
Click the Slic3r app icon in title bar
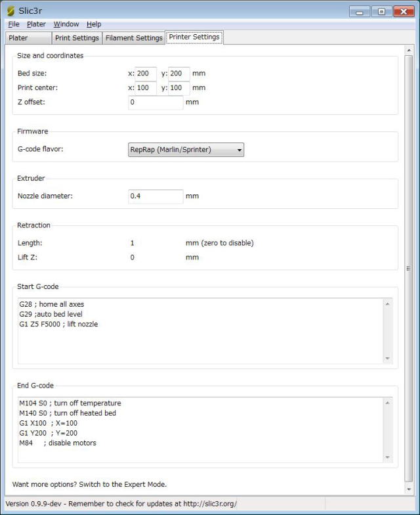tap(10, 11)
